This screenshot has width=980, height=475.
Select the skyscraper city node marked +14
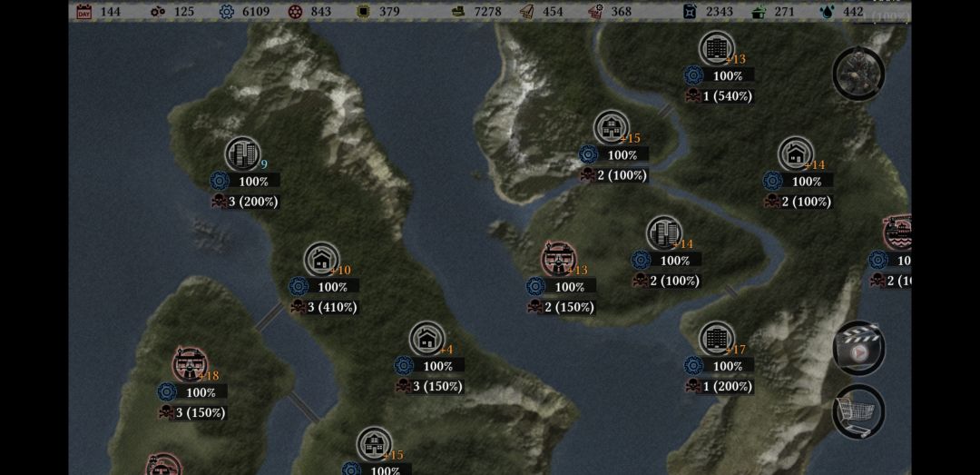pos(663,233)
